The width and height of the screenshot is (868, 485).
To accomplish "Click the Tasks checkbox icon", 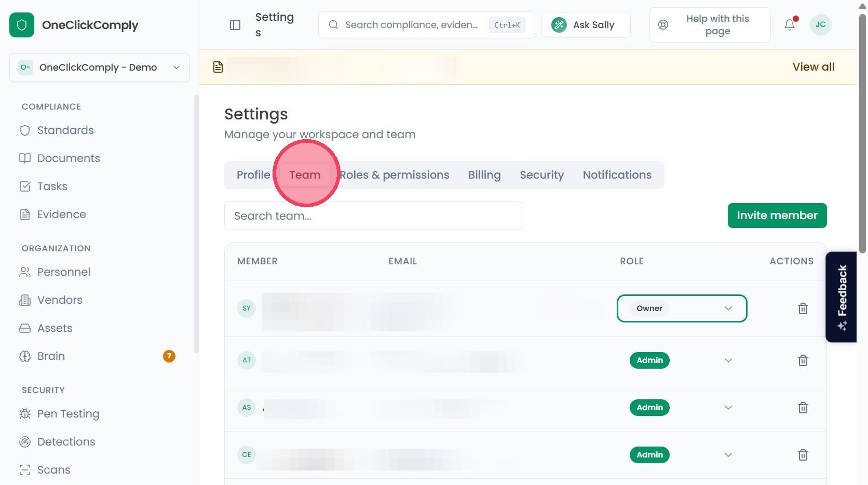I will [x=25, y=186].
